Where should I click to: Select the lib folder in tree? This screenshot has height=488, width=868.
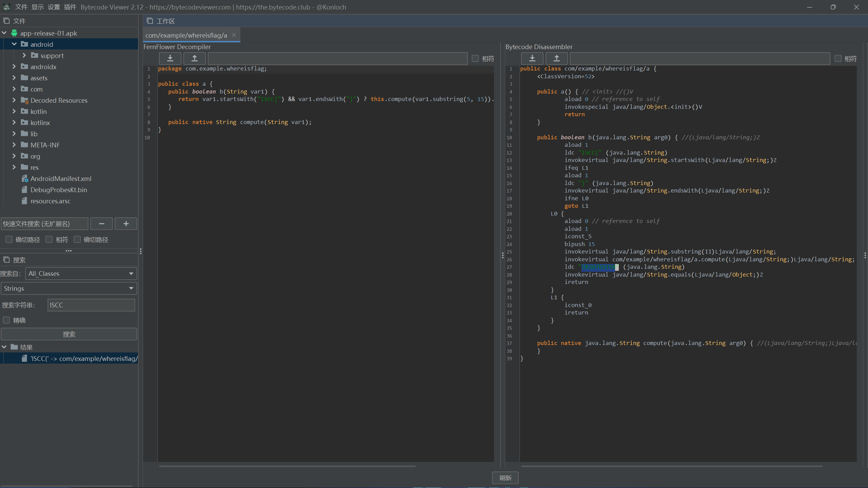click(x=34, y=134)
